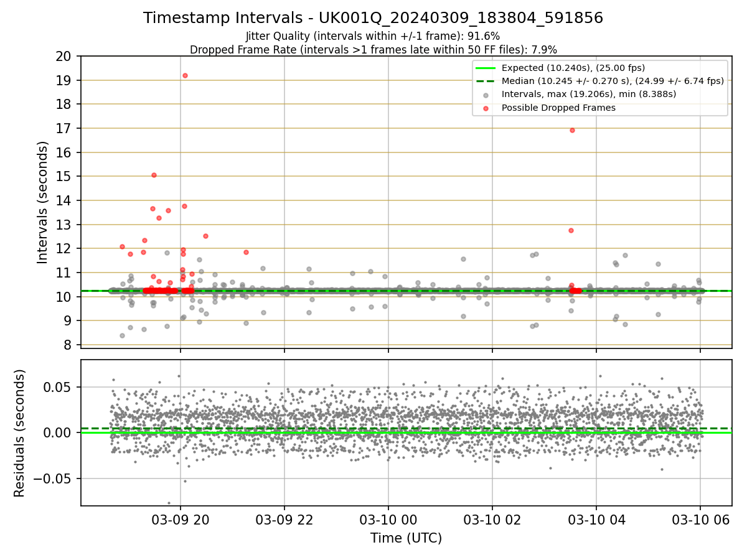Click the '03-09 20' x-axis tick label
747x560 pixels.
[181, 520]
